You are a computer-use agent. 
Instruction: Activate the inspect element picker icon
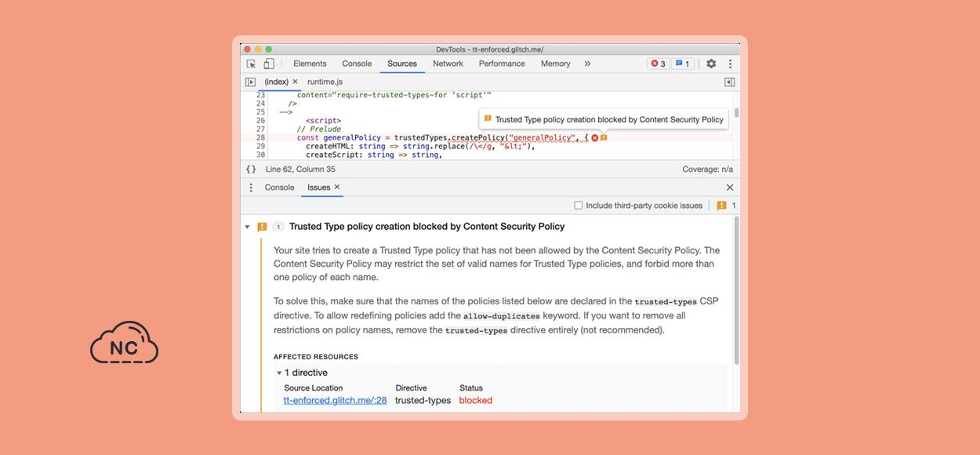[251, 64]
